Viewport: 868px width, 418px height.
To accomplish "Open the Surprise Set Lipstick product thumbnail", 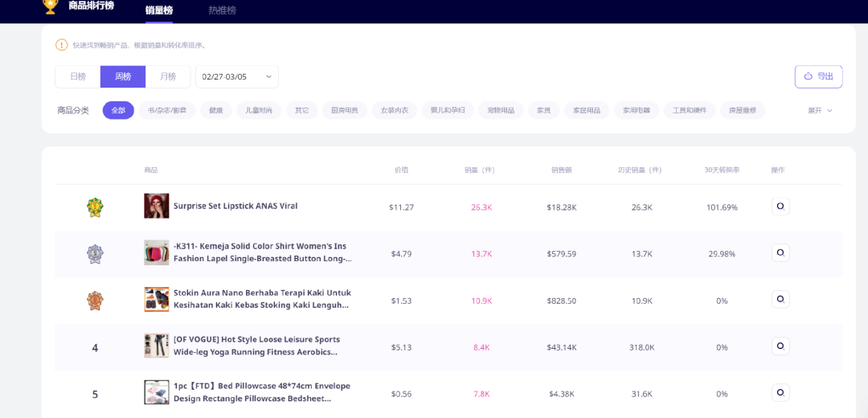I will pyautogui.click(x=157, y=206).
